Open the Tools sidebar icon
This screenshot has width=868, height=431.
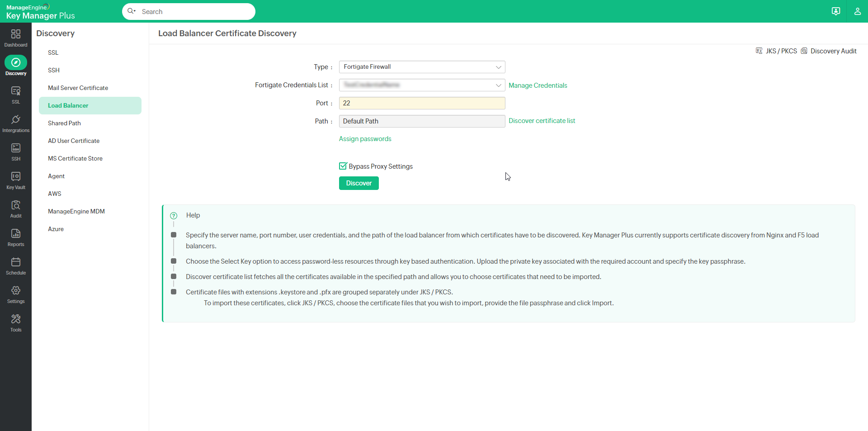coord(16,322)
